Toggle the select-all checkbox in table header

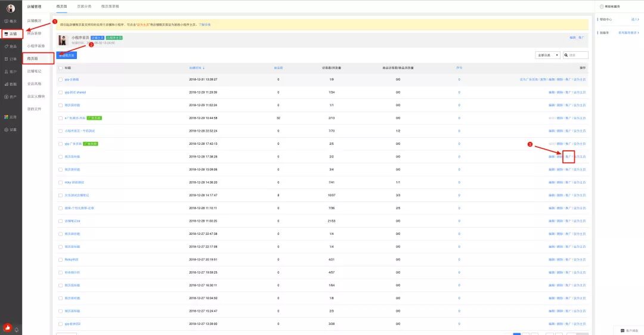coord(61,68)
